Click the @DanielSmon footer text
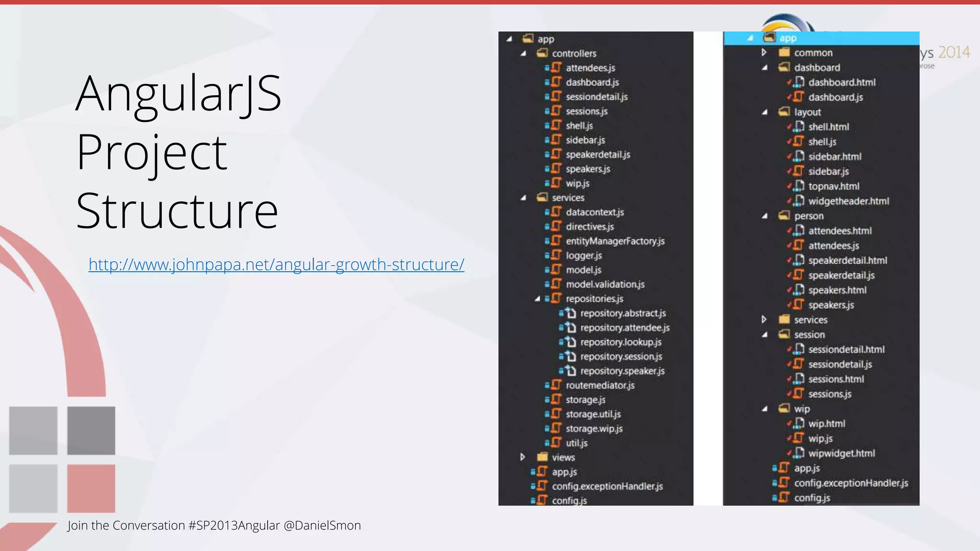980x551 pixels. 322,525
